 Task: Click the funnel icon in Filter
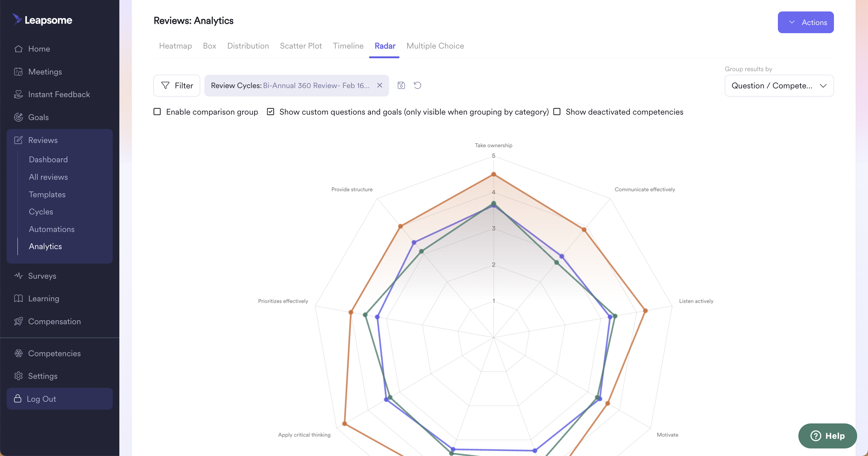click(165, 85)
